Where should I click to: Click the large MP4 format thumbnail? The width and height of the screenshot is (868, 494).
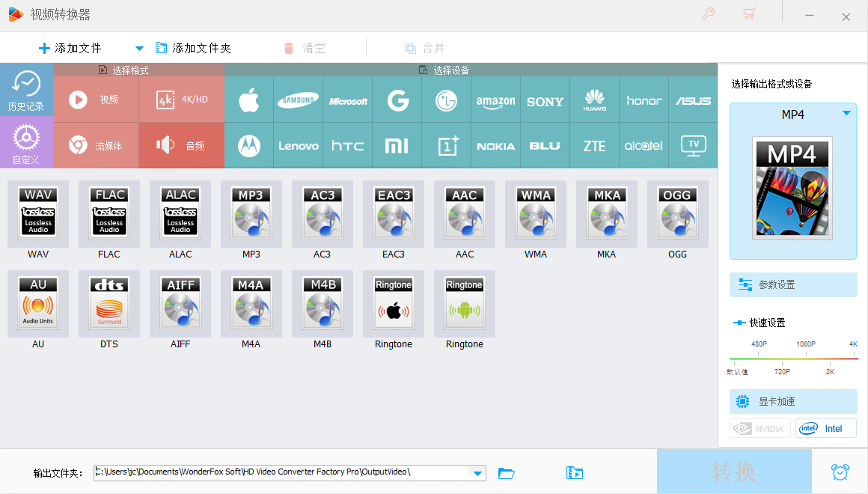792,188
